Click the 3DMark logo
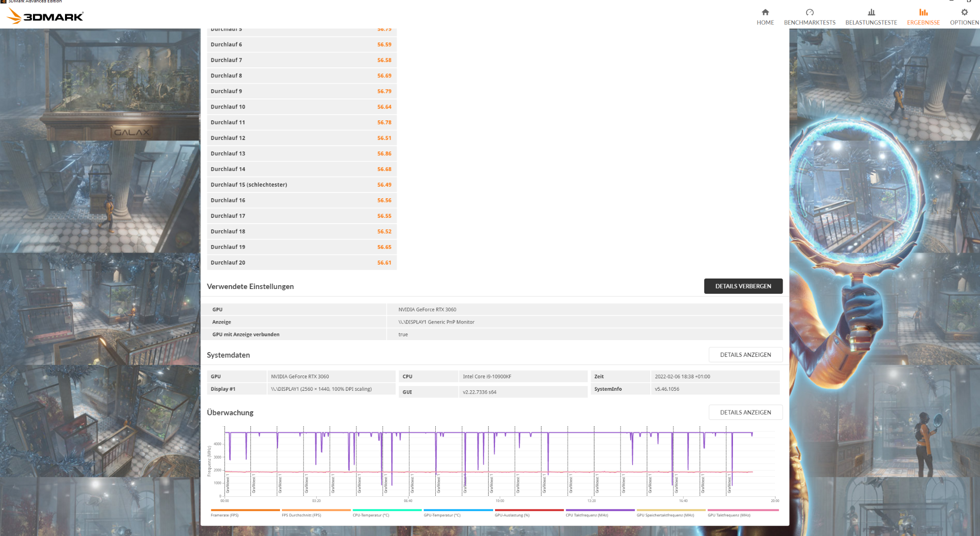980x536 pixels. pos(46,17)
